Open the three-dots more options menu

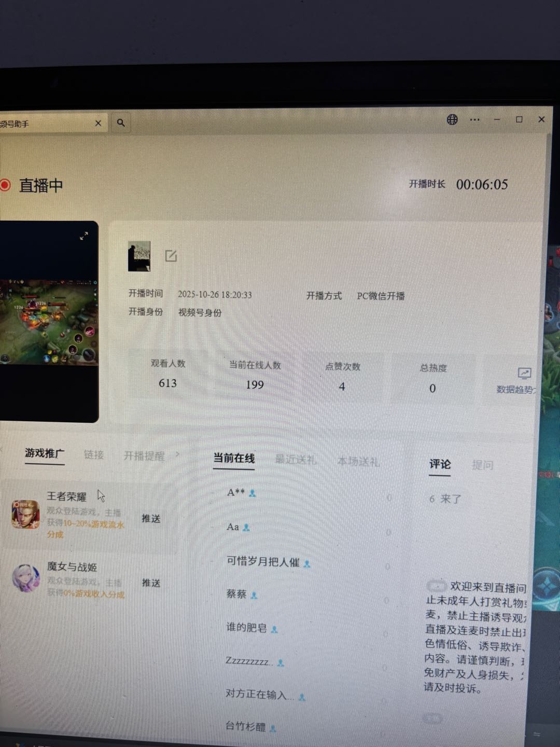click(474, 120)
